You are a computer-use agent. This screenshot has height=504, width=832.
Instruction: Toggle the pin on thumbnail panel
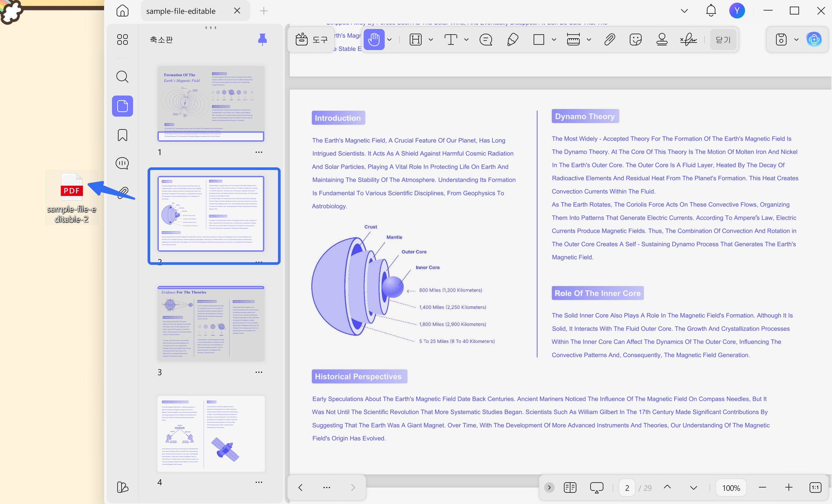pos(263,40)
